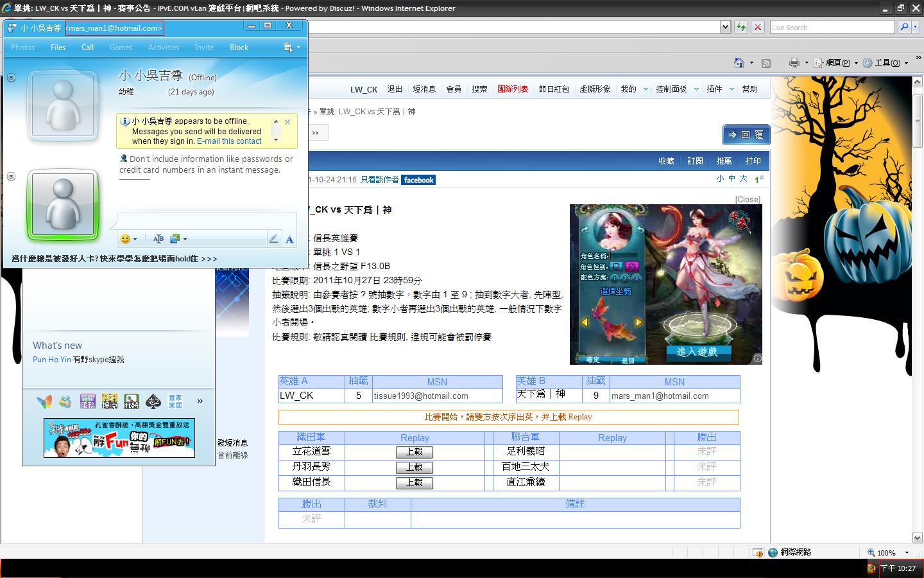Click the 回覆 reply button
The width and height of the screenshot is (924, 578).
pos(746,135)
